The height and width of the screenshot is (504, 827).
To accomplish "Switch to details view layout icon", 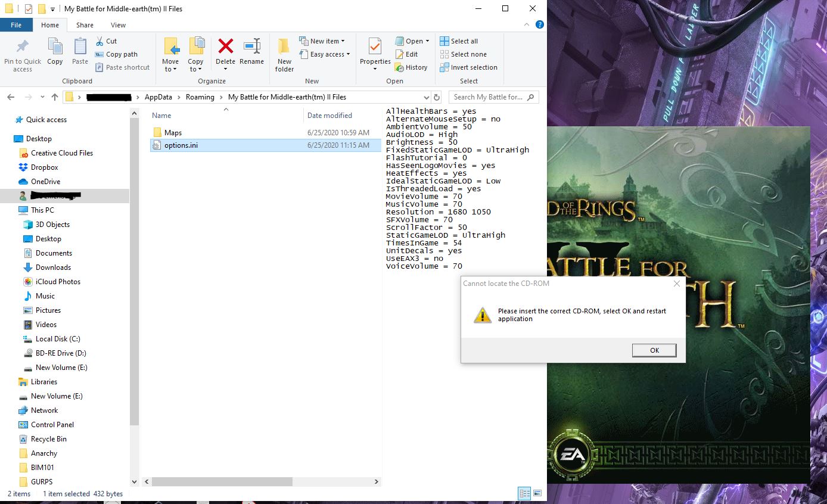I will [x=524, y=493].
